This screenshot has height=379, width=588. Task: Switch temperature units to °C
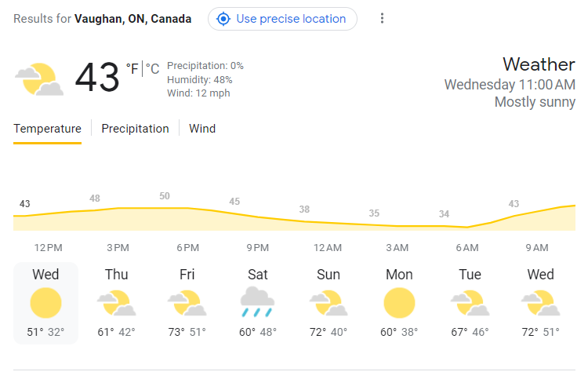click(x=152, y=69)
